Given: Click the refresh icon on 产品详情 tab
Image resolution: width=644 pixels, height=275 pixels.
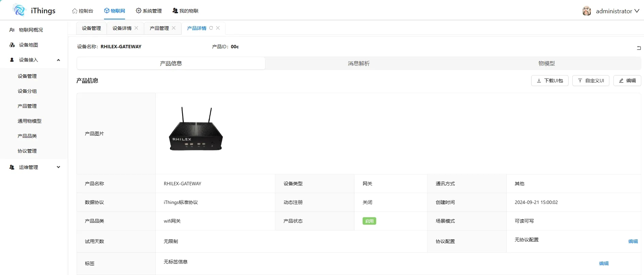Looking at the screenshot, I should 211,28.
